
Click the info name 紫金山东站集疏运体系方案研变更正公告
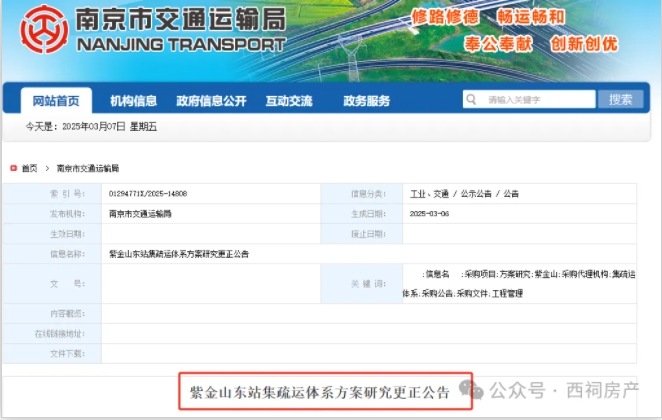pyautogui.click(x=179, y=254)
